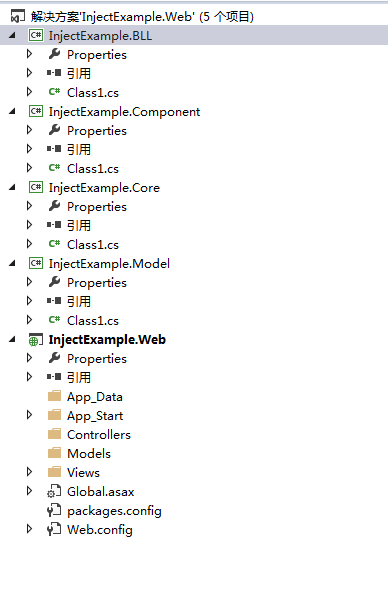Screen dimensions: 388x589
Task: Click the C# file icon of Class1.cs under InjectExample.Component
Action: [x=54, y=168]
